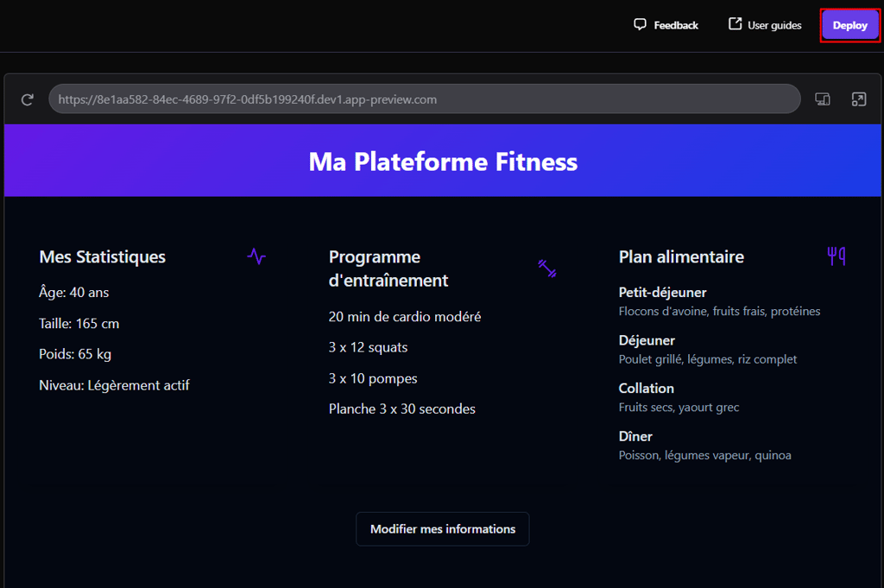Select the Petit-déjeuner meal entry
The image size is (884, 588).
719,301
